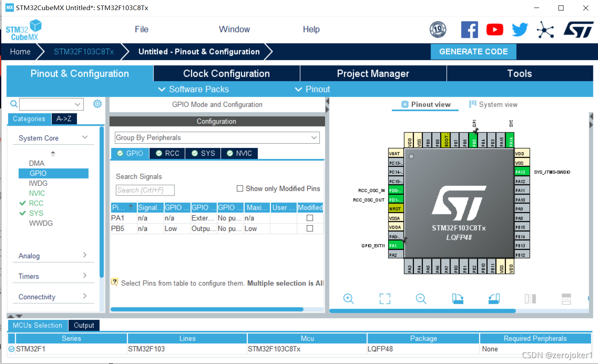Switch to System view
Image resolution: width=598 pixels, height=364 pixels.
click(x=493, y=104)
